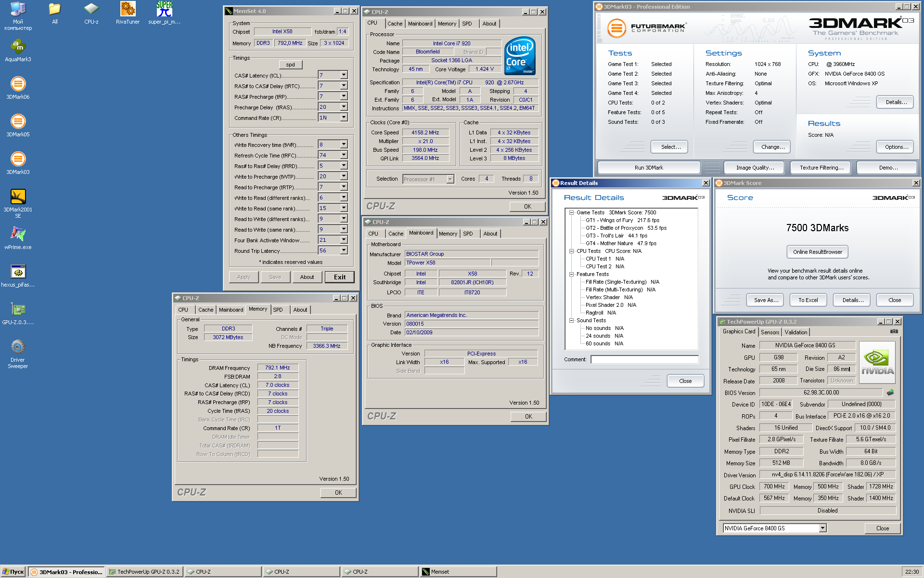Click Options button under Results
924x578 pixels.
click(895, 147)
